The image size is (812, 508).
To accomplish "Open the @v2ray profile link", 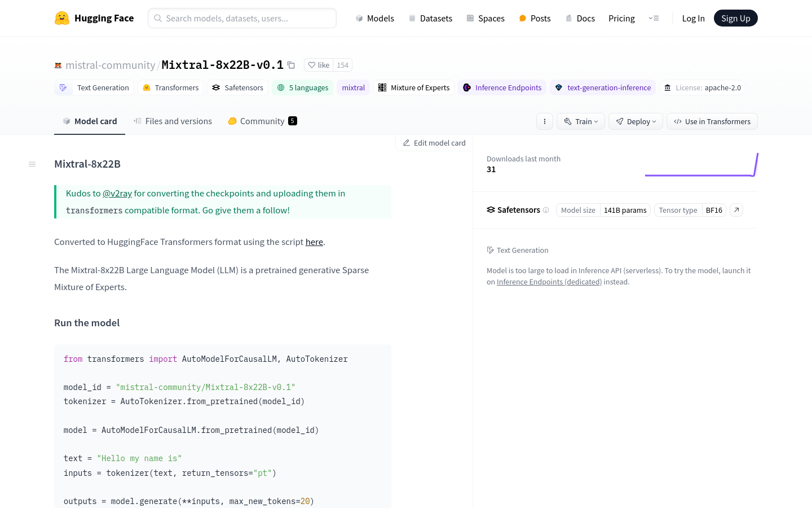I will 117,194.
